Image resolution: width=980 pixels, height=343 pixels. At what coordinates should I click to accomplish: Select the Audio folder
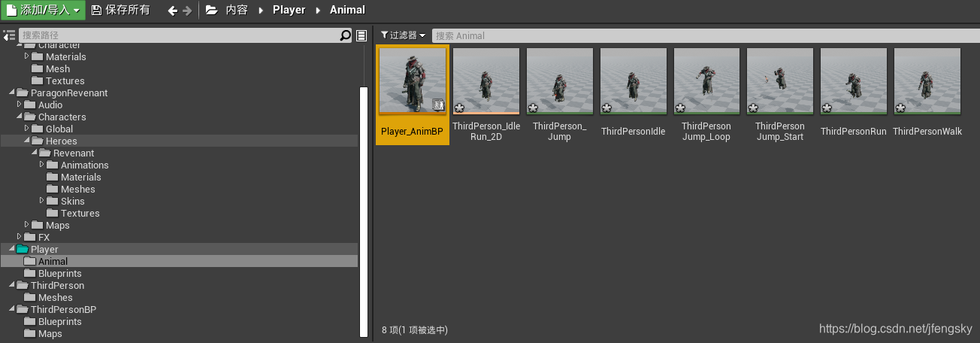click(x=50, y=105)
